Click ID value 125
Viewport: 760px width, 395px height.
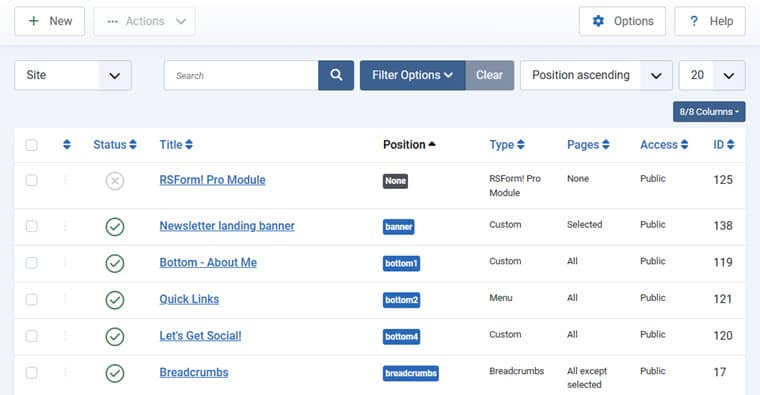click(723, 180)
